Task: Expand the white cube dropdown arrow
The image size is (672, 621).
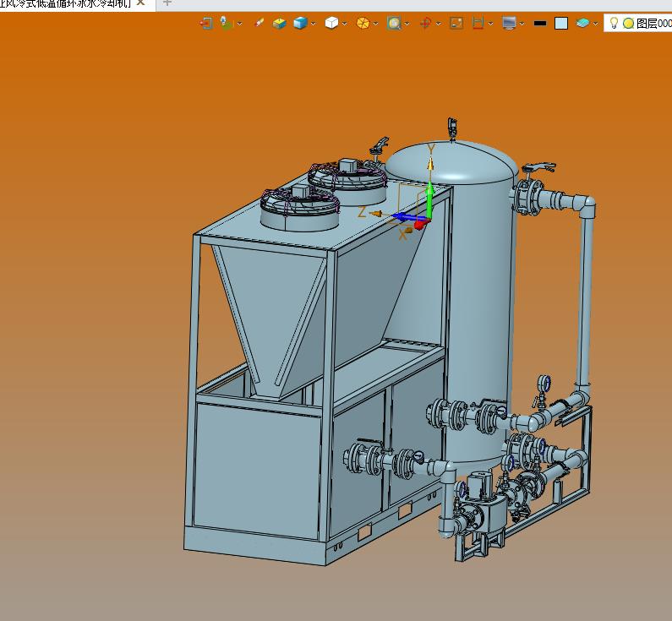Action: pyautogui.click(x=345, y=24)
